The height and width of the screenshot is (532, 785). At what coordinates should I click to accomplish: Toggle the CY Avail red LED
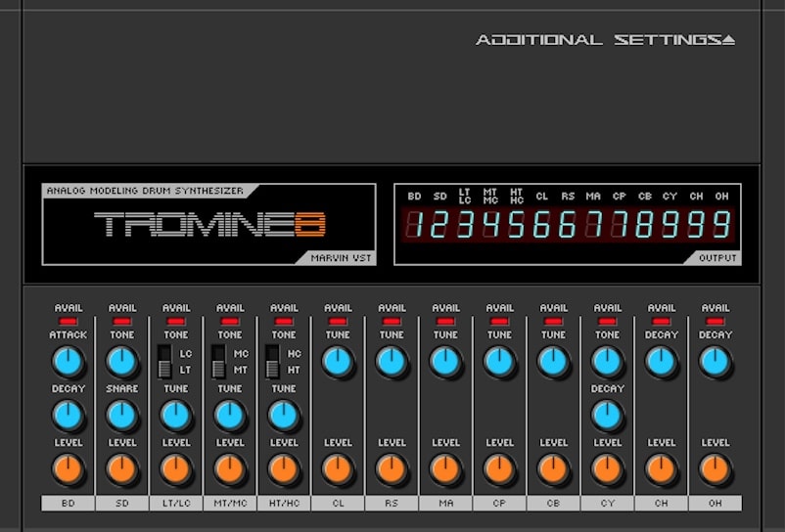(607, 321)
